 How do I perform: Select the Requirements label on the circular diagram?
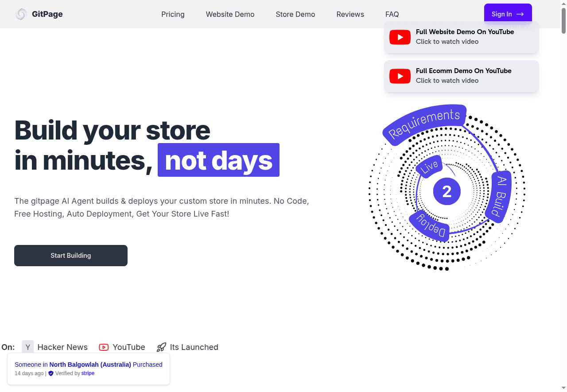[x=424, y=124]
